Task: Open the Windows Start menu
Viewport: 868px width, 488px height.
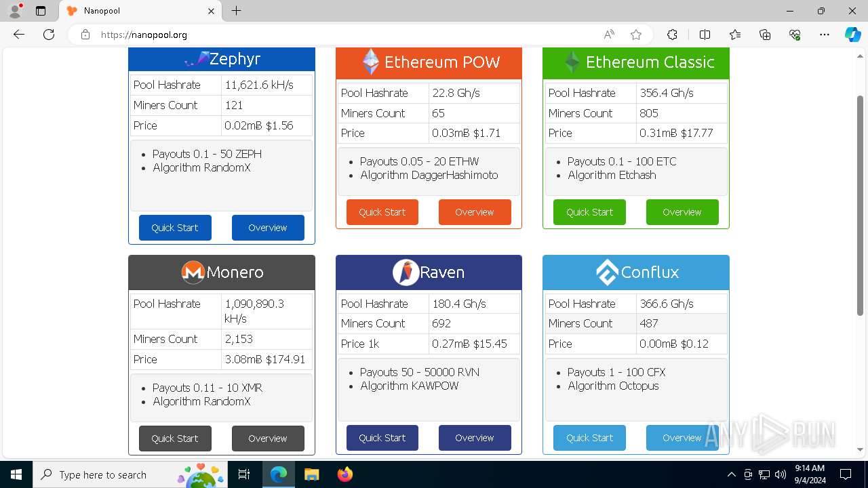Action: [16, 474]
